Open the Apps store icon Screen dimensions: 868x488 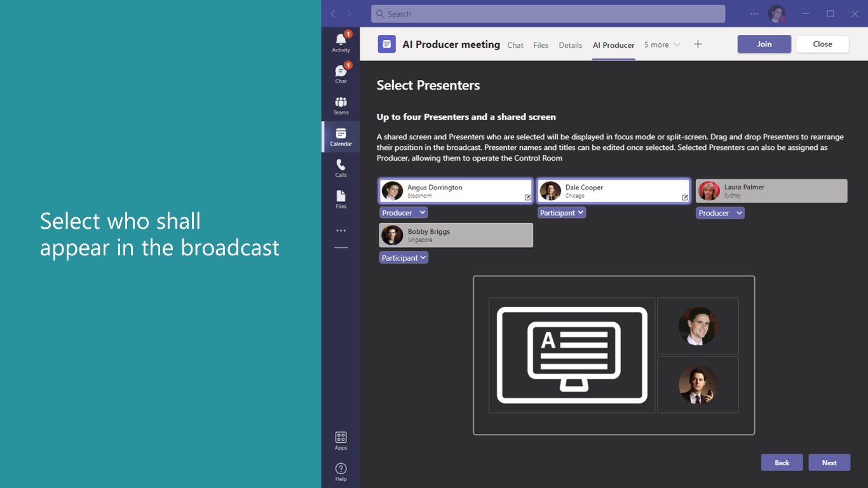pos(341,440)
